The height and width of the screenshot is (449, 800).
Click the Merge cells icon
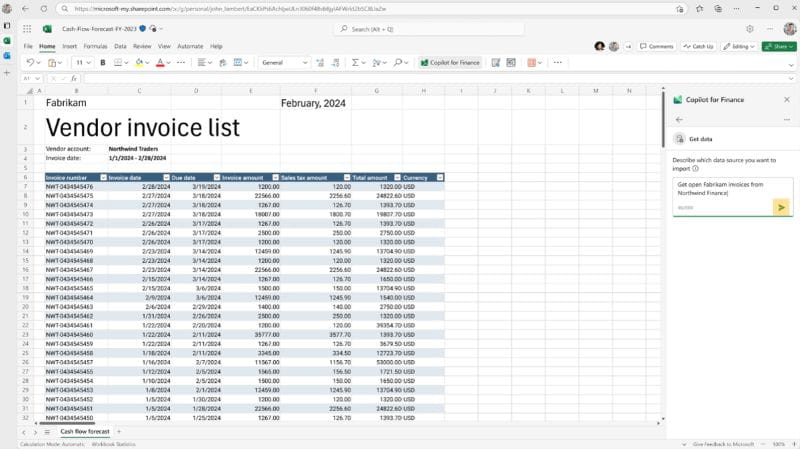(238, 63)
